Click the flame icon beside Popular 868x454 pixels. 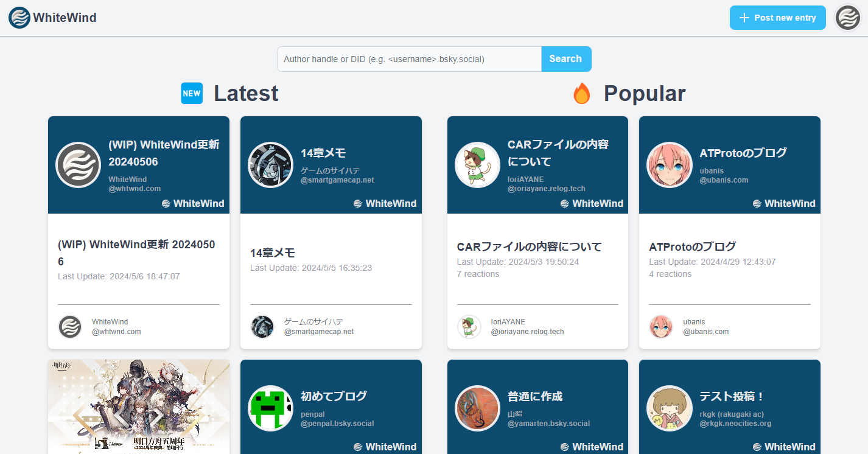[582, 93]
